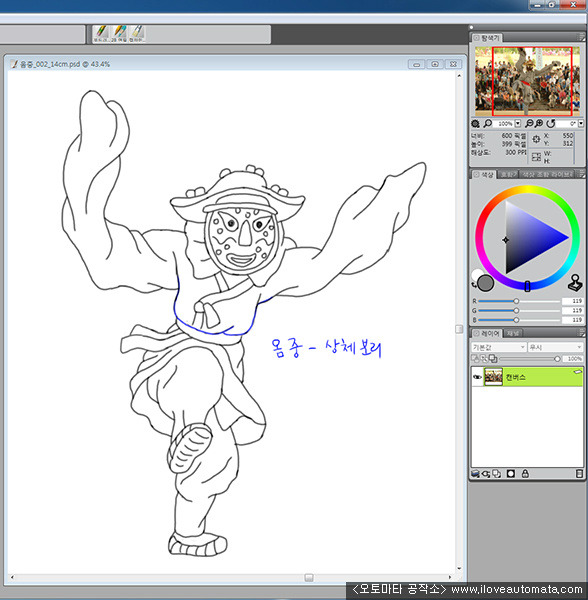The image size is (588, 600).
Task: Click the canvas horizontal scrollbar left arrow
Action: [13, 577]
